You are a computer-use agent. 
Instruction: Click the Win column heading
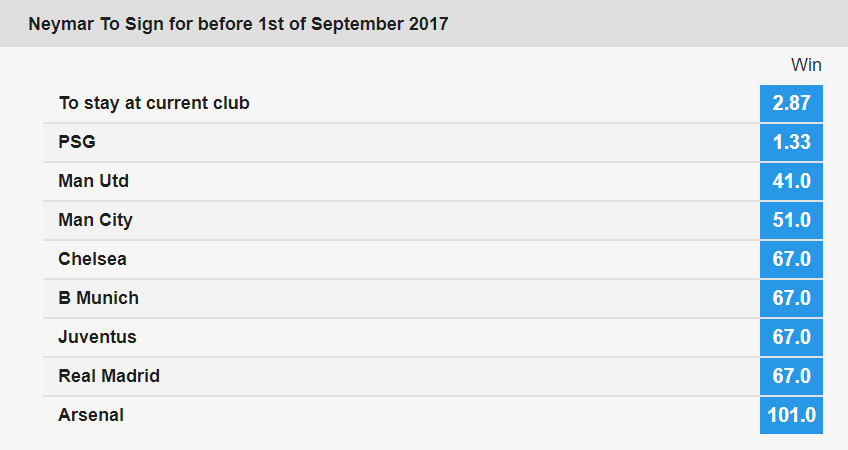point(806,65)
